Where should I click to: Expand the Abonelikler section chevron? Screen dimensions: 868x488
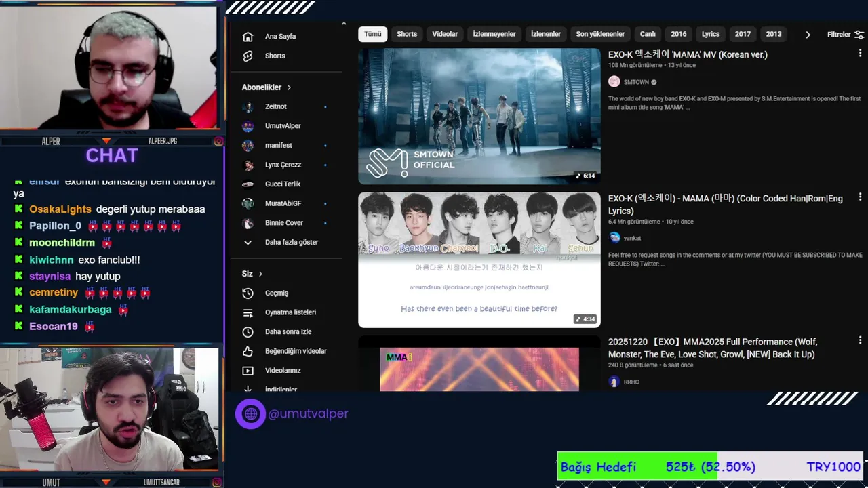(289, 87)
